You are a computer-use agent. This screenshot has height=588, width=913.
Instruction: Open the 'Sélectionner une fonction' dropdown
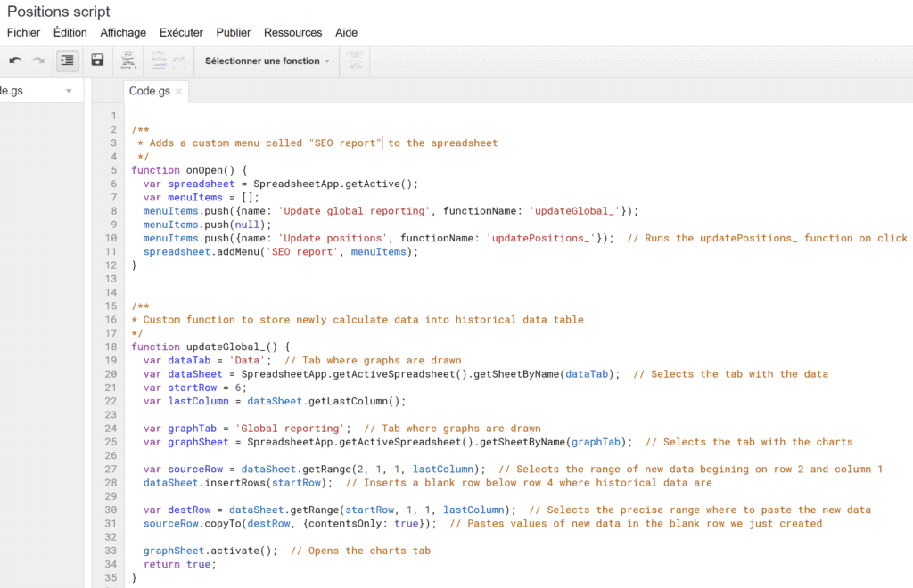coord(267,61)
